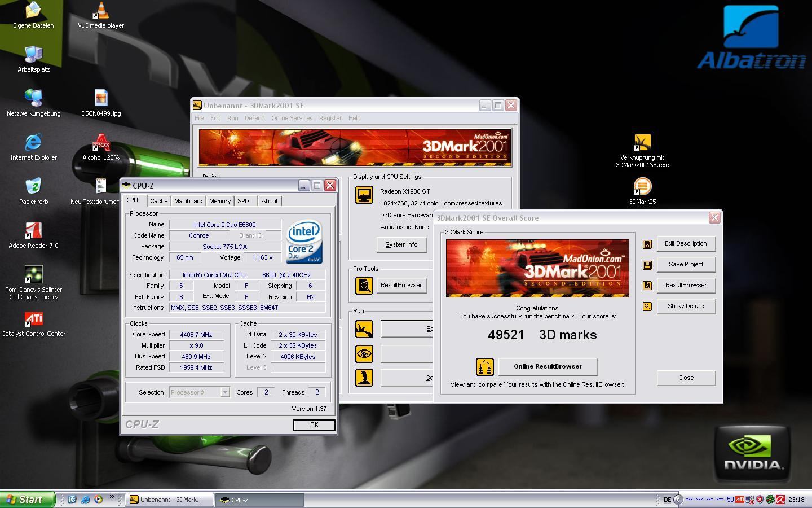
Task: Click ICQ flower tray icon
Action: point(770,500)
